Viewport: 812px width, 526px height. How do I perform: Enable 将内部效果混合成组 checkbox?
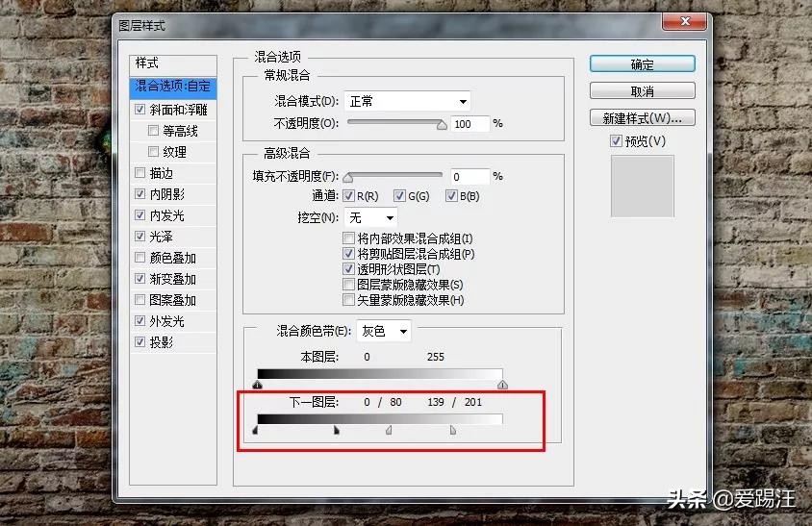pyautogui.click(x=348, y=238)
